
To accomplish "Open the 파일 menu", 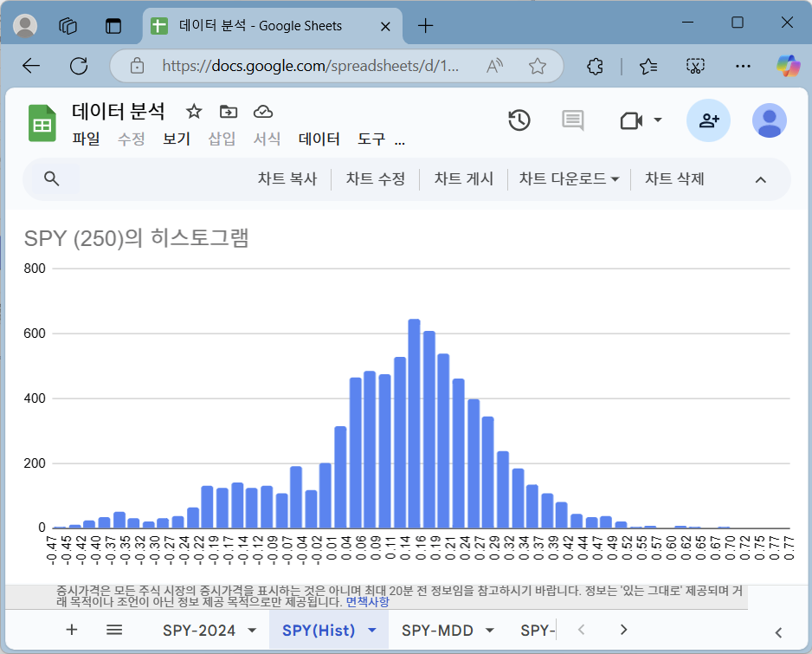I will coord(86,139).
